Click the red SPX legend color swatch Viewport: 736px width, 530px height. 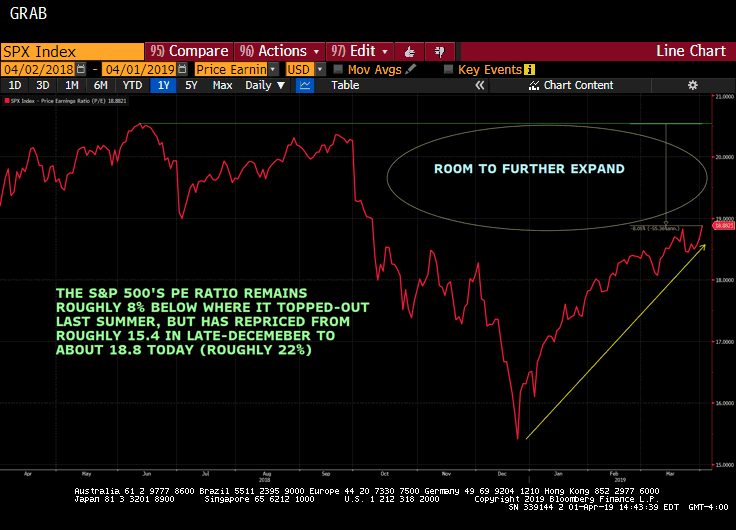pos(7,101)
